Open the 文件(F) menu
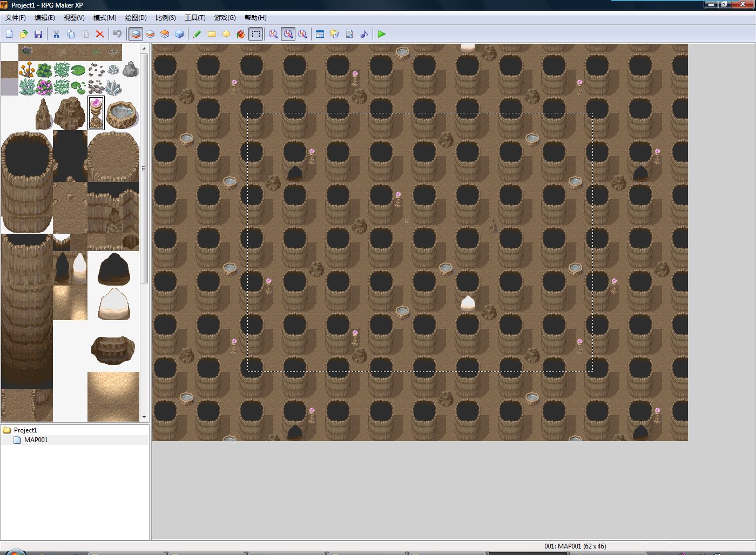The width and height of the screenshot is (756, 555). pos(16,18)
